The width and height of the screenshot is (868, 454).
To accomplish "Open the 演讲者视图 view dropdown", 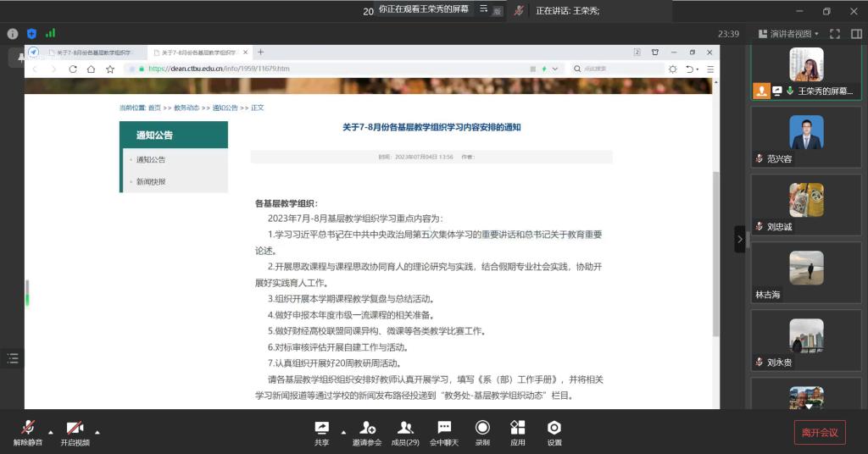I will (x=789, y=34).
